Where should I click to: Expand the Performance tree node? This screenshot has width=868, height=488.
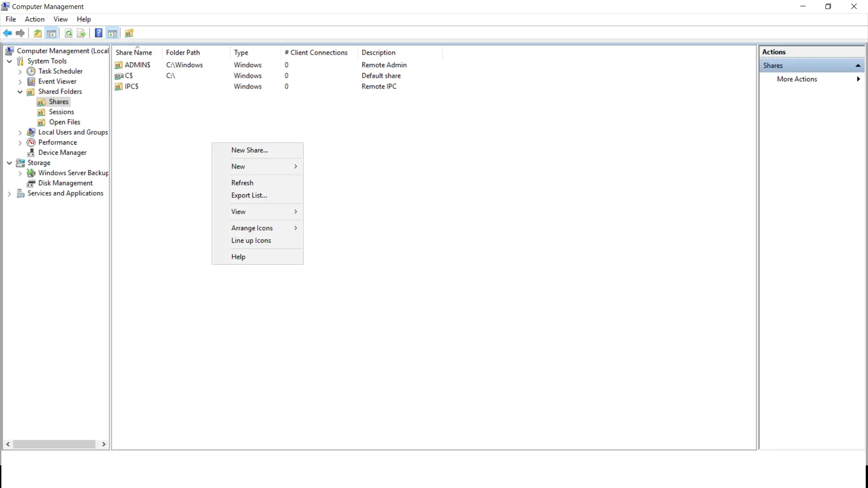click(x=20, y=143)
